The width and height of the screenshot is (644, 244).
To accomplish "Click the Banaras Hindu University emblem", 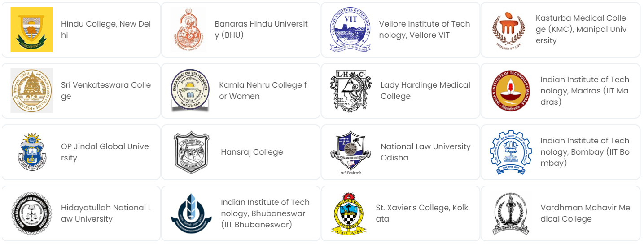I will (188, 30).
